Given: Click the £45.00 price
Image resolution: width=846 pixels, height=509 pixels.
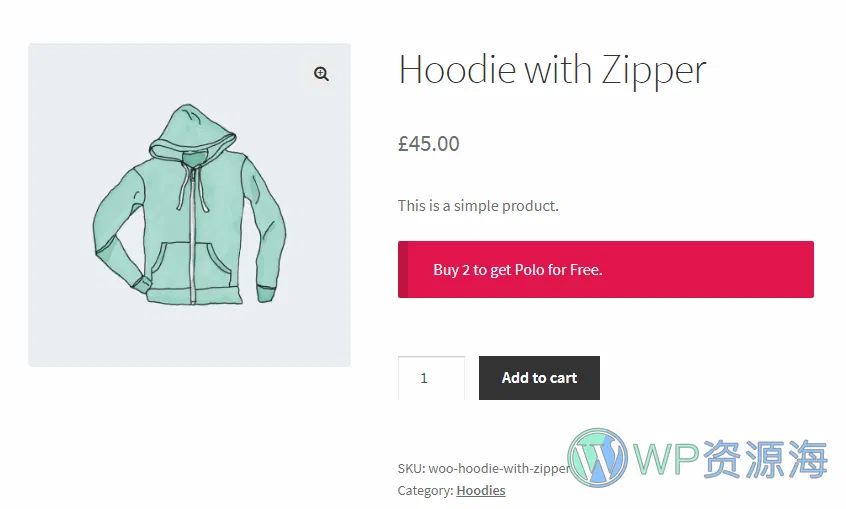Looking at the screenshot, I should 428,144.
